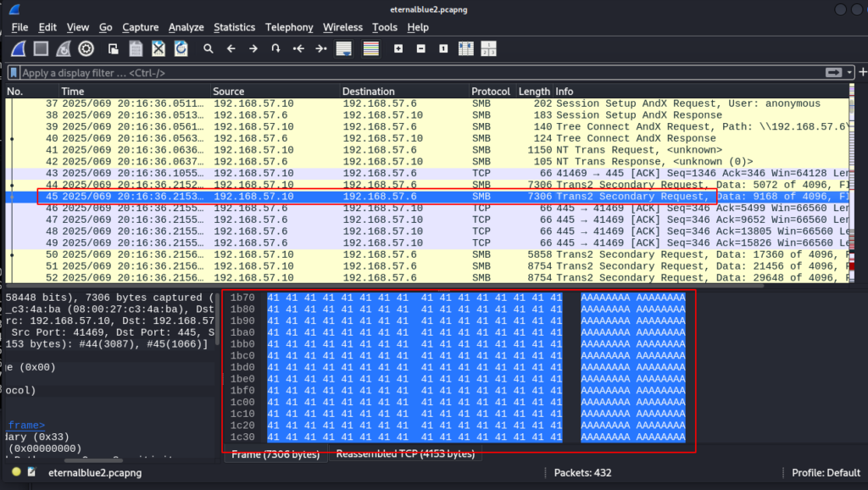Sort by the Protocol column header

(x=492, y=92)
